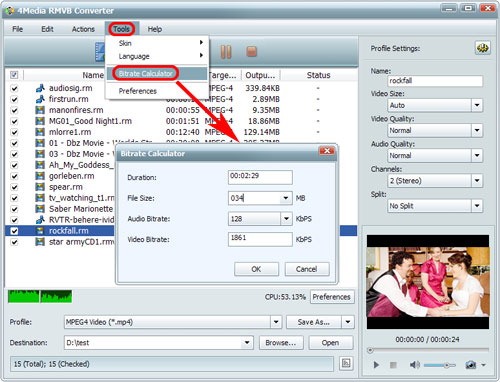The width and height of the screenshot is (500, 382).
Task: Click OK in the Bitrate Calculator
Action: (256, 269)
